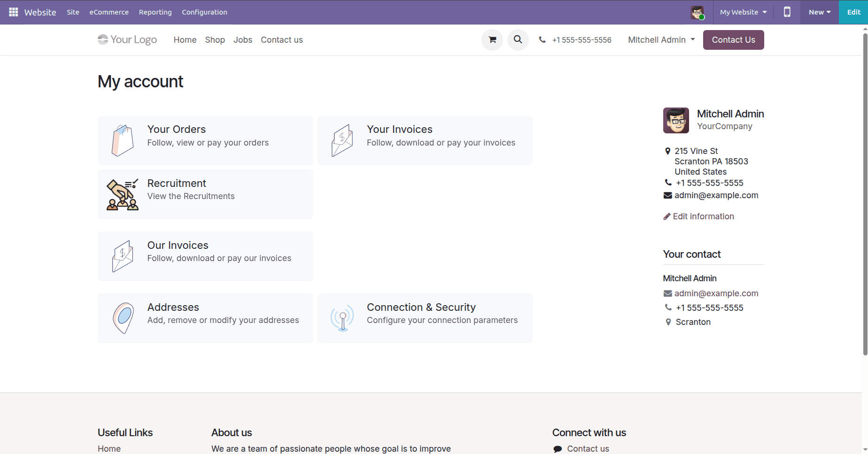Select the Recruitment icon
The image size is (868, 454).
122,194
